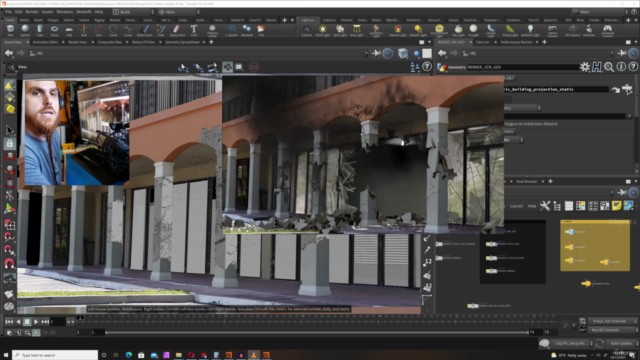The image size is (640, 360).
Task: Toggle viewport network link circle
Action: (x=388, y=53)
